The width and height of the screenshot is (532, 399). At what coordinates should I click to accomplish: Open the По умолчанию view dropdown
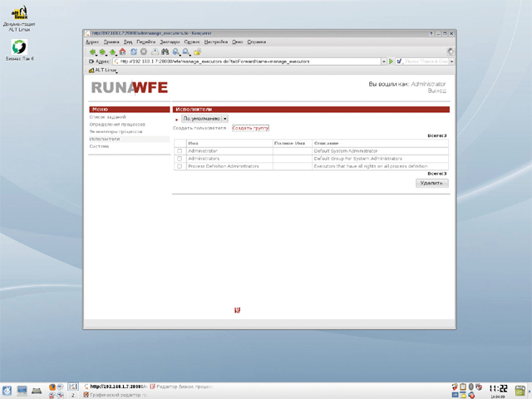pyautogui.click(x=204, y=119)
